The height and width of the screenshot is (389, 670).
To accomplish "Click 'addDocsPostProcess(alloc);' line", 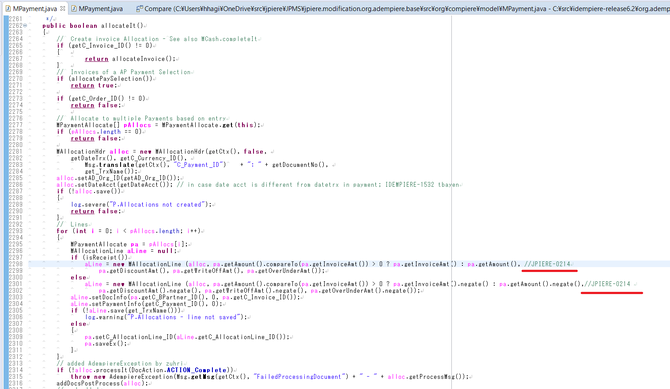I will coord(102,383).
